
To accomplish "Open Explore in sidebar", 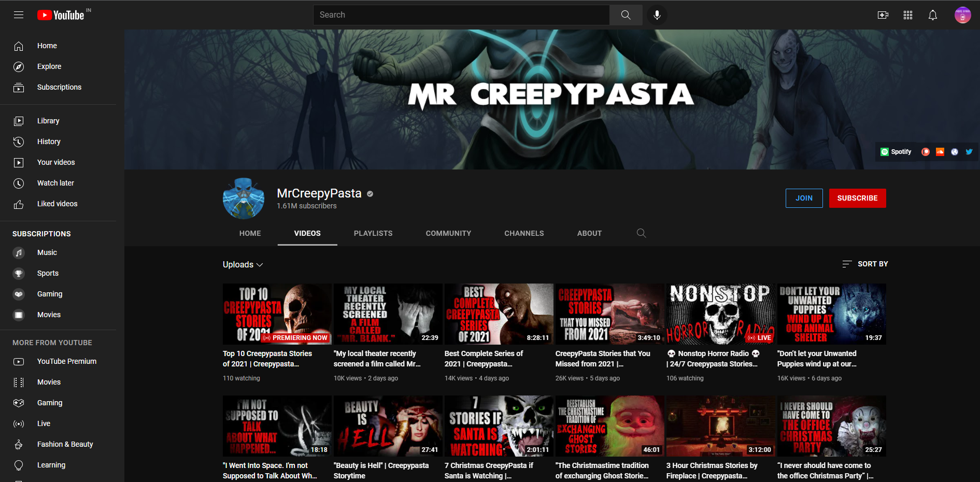I will pyautogui.click(x=58, y=66).
